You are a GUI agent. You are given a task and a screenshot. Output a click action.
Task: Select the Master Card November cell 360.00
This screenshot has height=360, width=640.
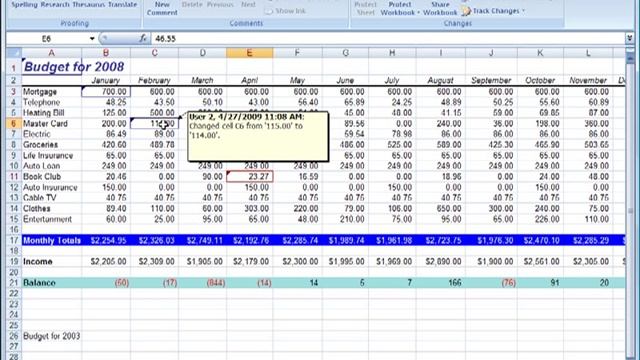pyautogui.click(x=588, y=123)
